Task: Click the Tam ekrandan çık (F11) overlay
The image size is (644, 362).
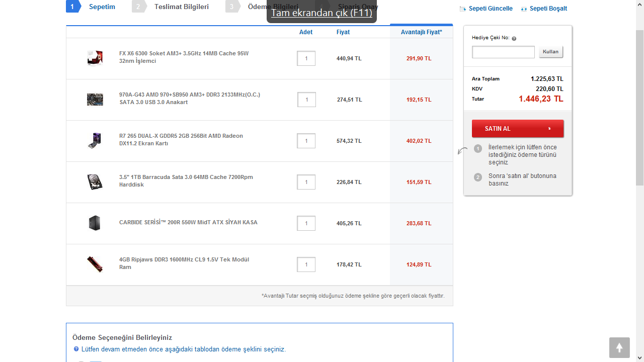Action: pyautogui.click(x=321, y=13)
